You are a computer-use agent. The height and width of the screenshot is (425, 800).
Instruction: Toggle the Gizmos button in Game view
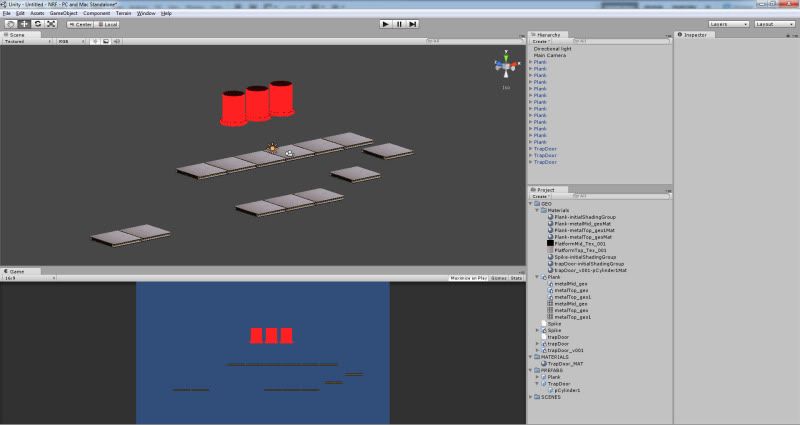(498, 277)
